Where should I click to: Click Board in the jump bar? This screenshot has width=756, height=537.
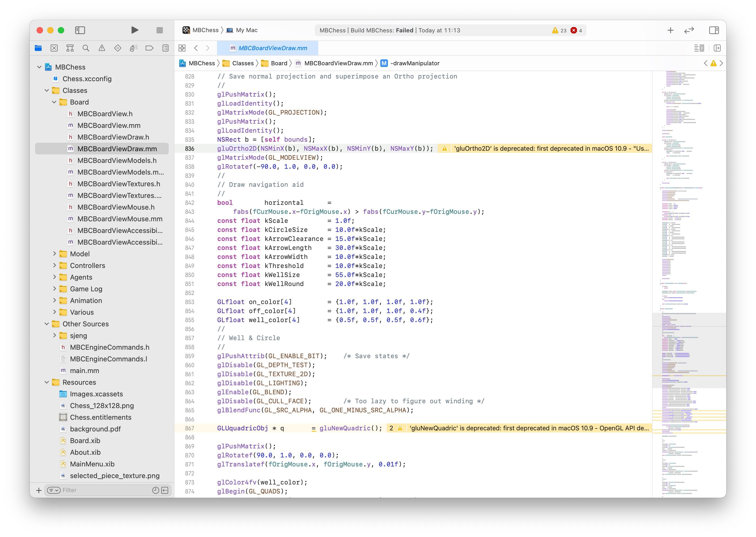pyautogui.click(x=274, y=63)
